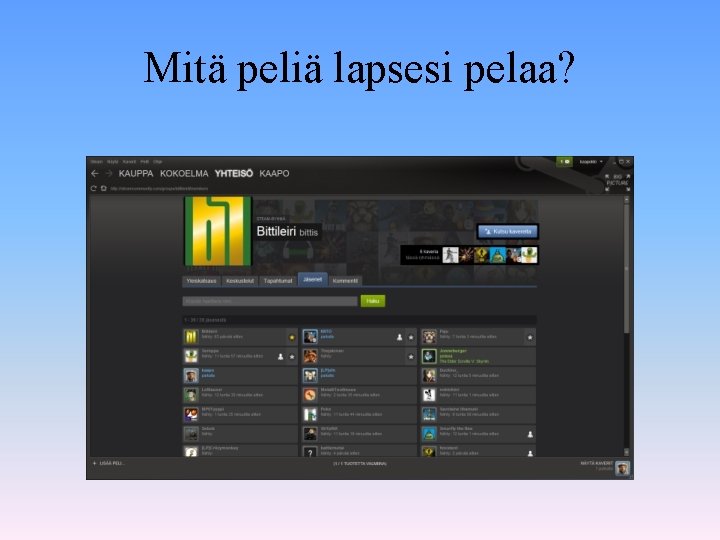This screenshot has width=720, height=540.
Task: Open the account name dropdown in the top bar
Action: [x=591, y=162]
